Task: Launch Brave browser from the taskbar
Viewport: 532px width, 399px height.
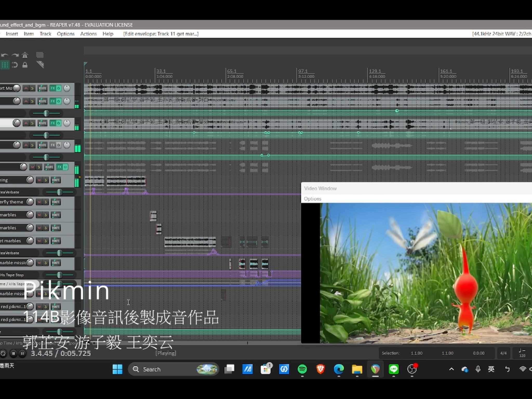Action: [321, 369]
